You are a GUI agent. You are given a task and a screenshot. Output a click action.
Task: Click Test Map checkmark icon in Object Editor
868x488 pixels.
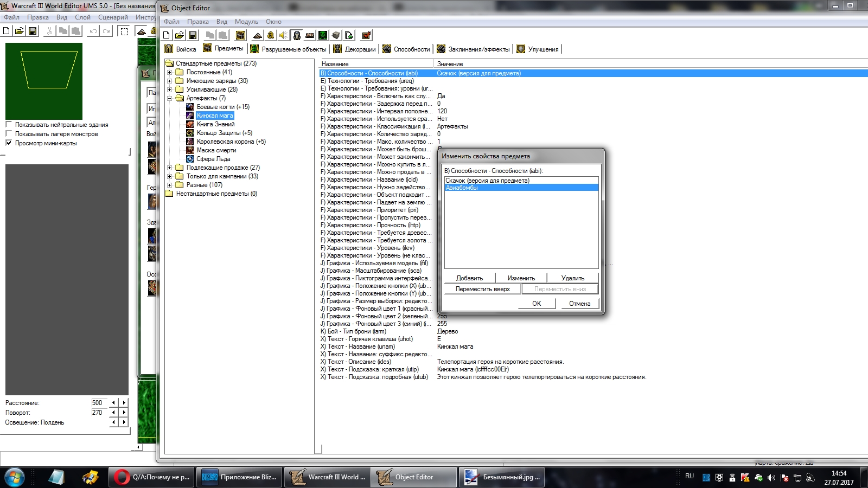366,35
